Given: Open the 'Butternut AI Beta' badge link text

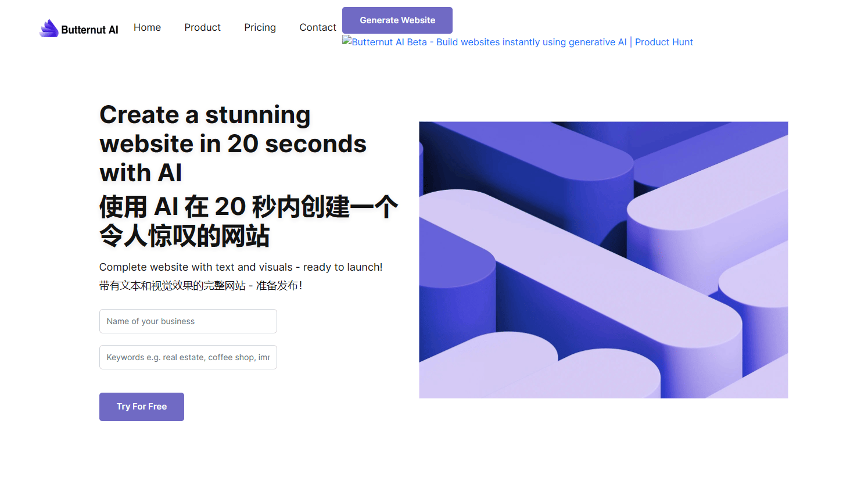Looking at the screenshot, I should 389,42.
